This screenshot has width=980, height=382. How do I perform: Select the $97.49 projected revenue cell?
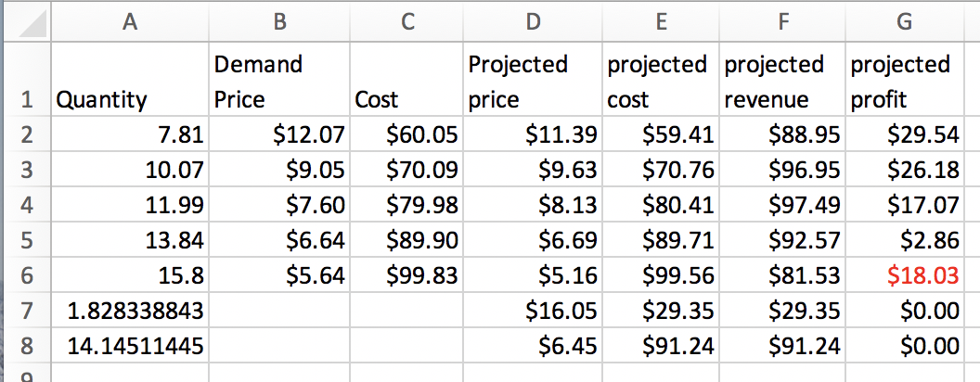(782, 206)
